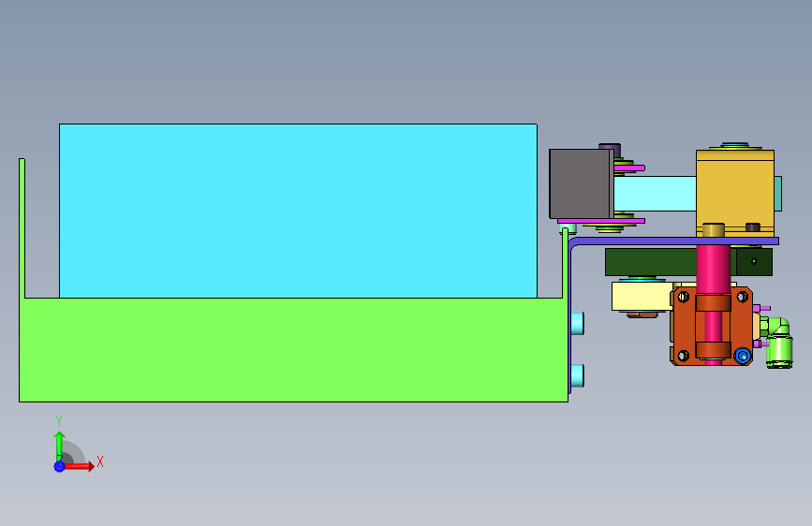Select the large cyan block in the tray

298,211
